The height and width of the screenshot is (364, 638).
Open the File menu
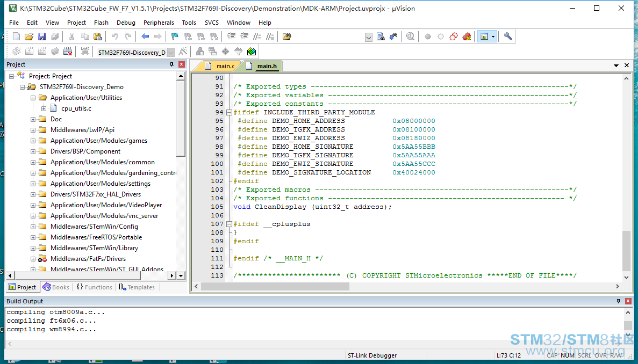click(14, 23)
